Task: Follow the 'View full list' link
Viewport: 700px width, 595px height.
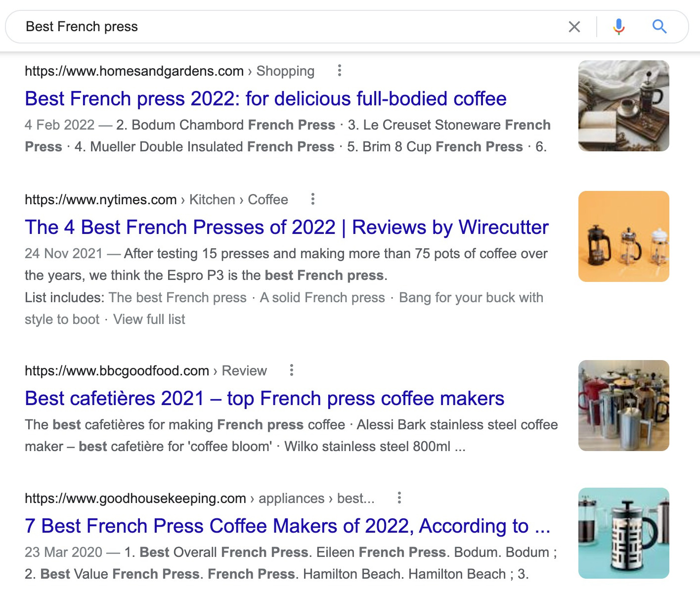Action: click(149, 320)
